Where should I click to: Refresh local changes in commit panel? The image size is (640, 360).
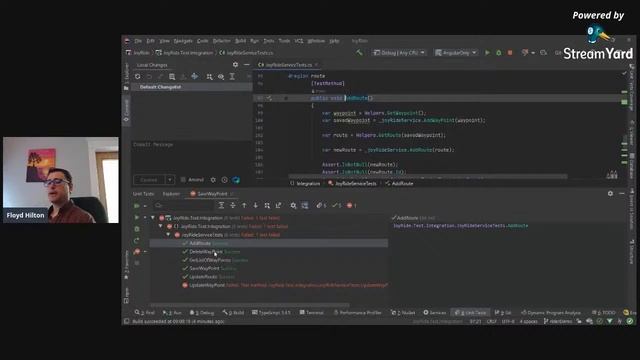click(x=138, y=76)
